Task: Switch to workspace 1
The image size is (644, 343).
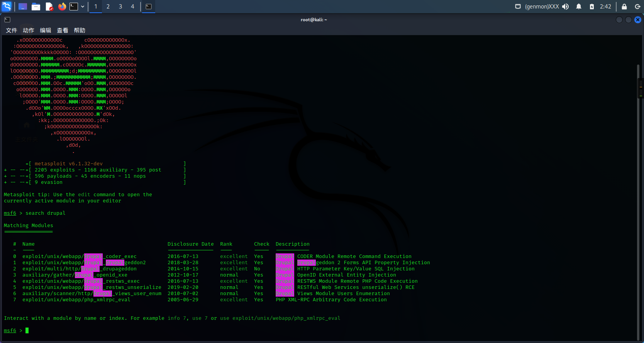Action: [x=96, y=7]
